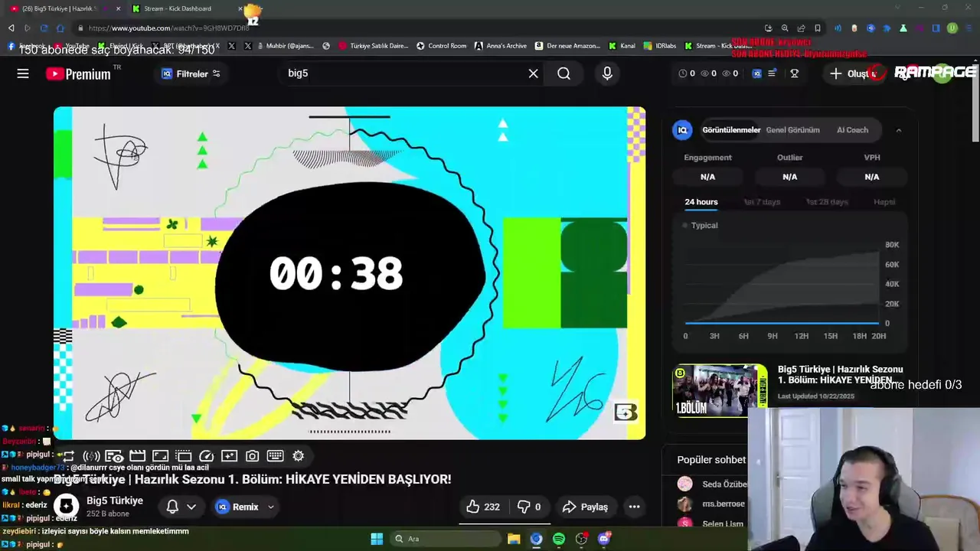The height and width of the screenshot is (551, 980).
Task: Go to YouTube Premium home logo
Action: [78, 74]
